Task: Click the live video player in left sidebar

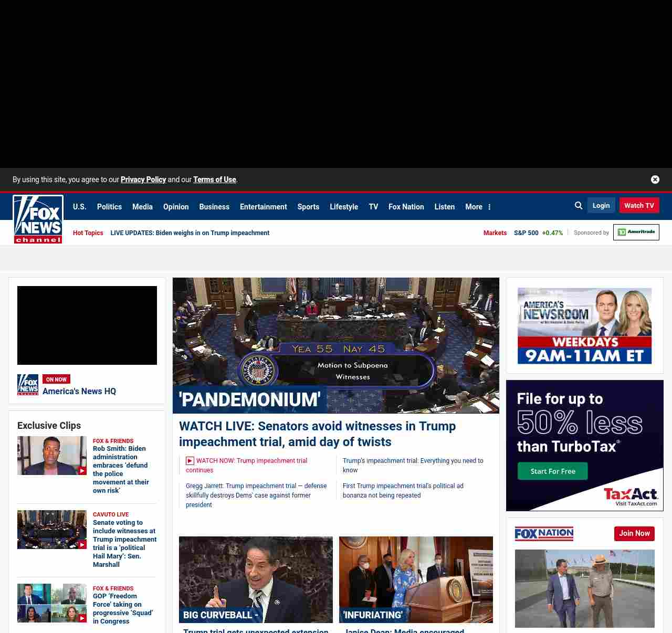Action: (x=87, y=325)
